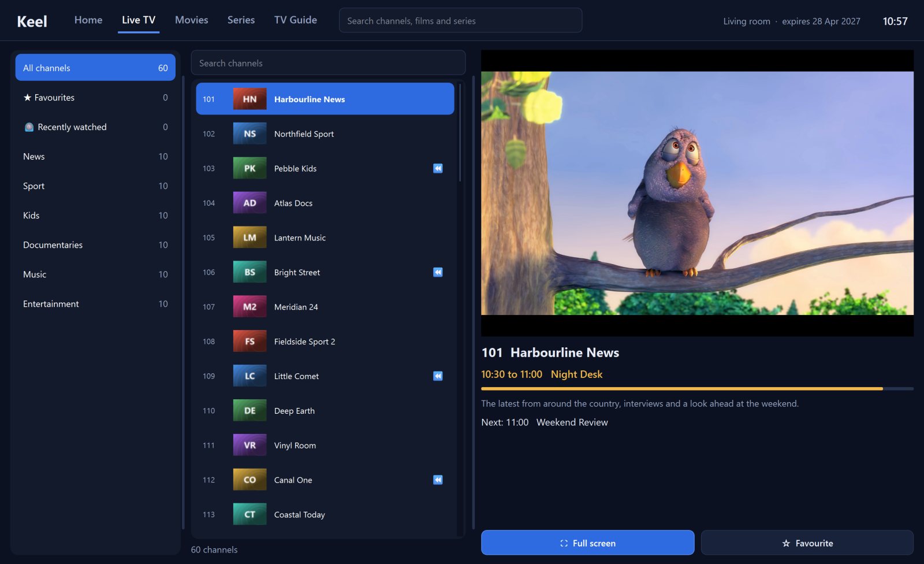Click the Night Desk programme progress bar
Image resolution: width=924 pixels, height=564 pixels.
[697, 389]
